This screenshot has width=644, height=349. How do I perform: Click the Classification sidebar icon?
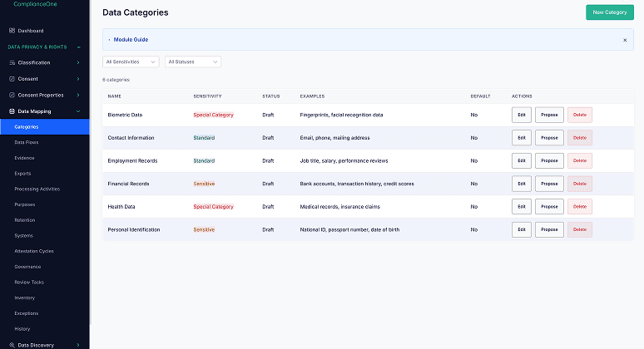12,63
